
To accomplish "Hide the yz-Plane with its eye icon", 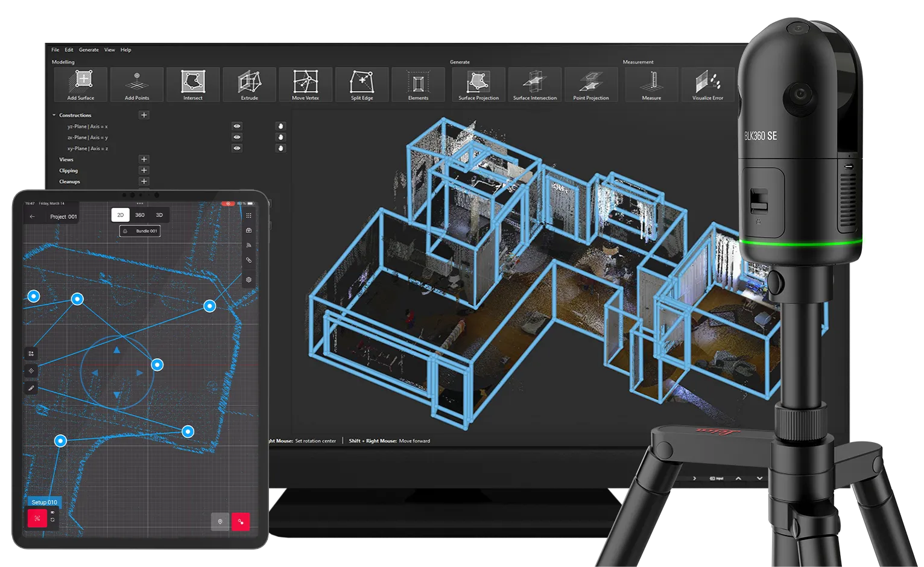I will (x=237, y=126).
